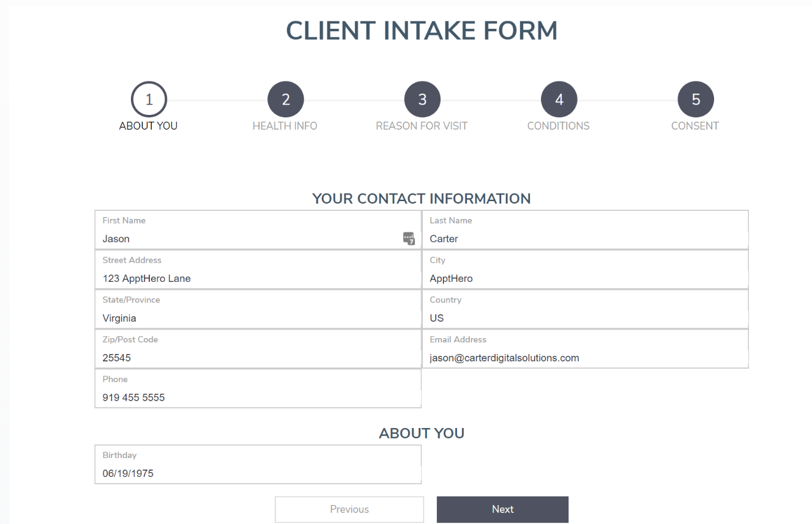Click the CLIENT INTAKE FORM heading
This screenshot has height=524, width=812.
[422, 31]
